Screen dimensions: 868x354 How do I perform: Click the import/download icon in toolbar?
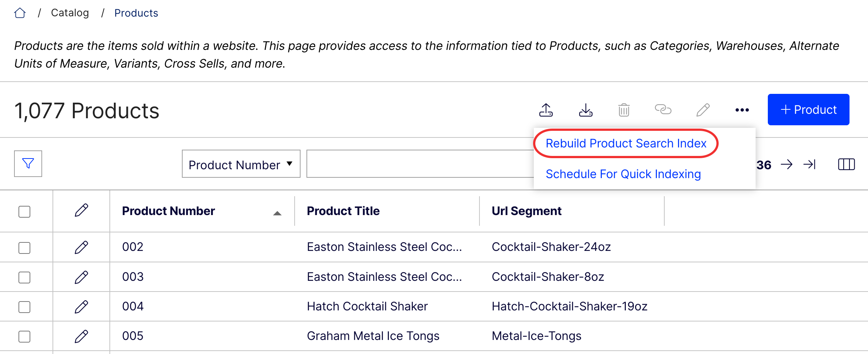click(586, 110)
